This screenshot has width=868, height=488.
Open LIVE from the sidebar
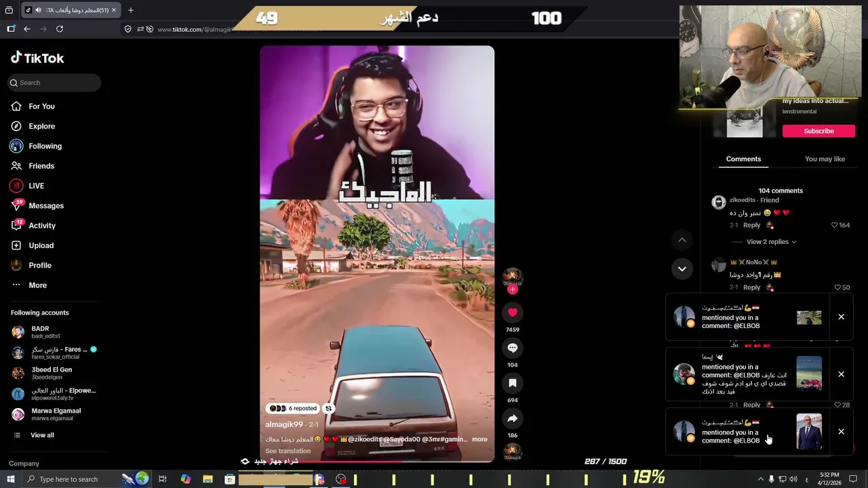point(36,186)
